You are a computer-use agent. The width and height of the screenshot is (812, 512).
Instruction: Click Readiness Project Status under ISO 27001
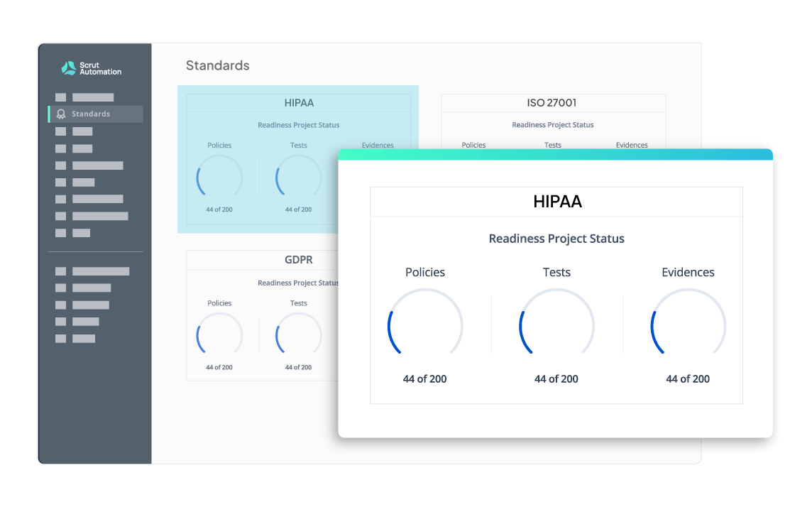tap(552, 125)
